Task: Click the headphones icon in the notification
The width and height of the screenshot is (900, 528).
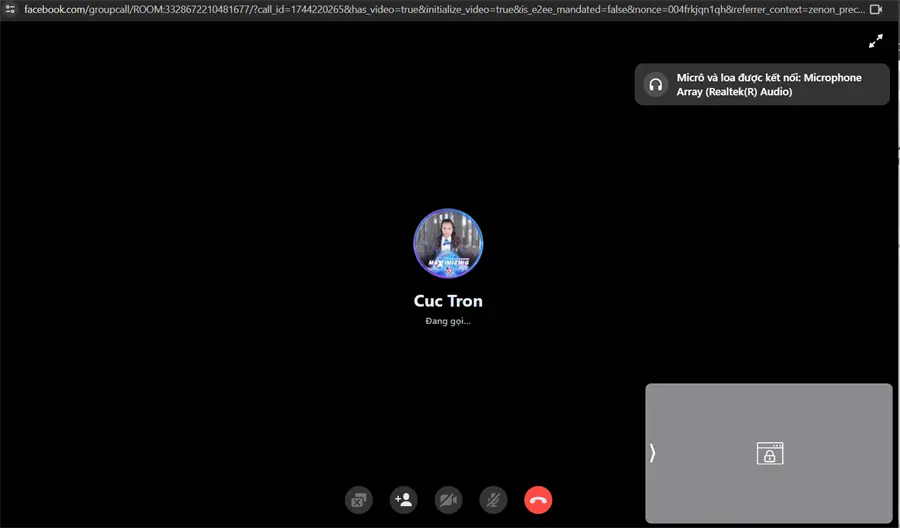Action: (655, 85)
